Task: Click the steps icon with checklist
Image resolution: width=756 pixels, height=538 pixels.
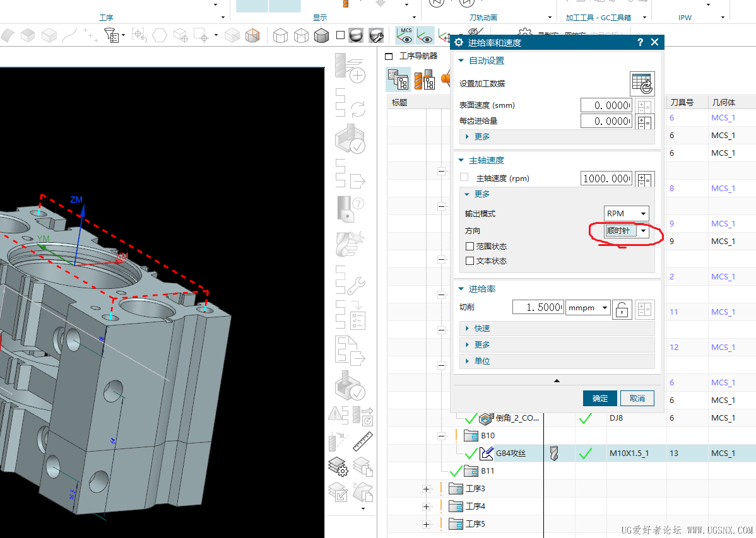Action: (x=350, y=315)
